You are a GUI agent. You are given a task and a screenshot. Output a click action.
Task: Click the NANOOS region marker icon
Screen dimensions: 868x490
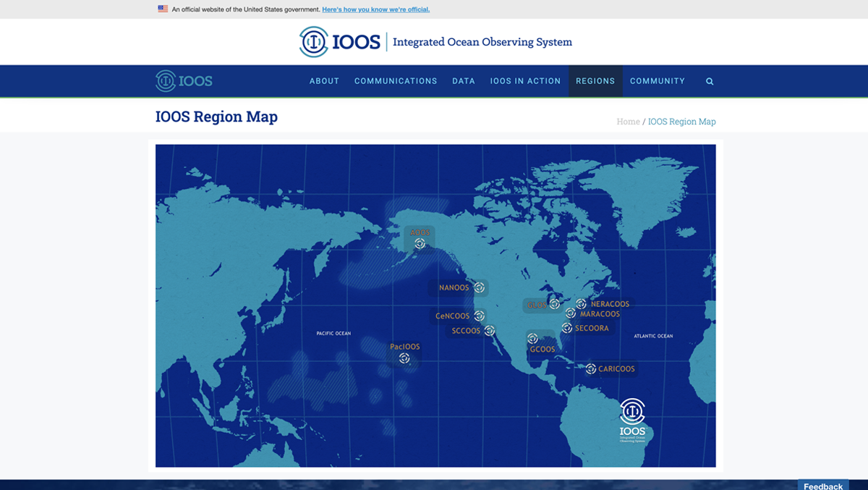(x=479, y=287)
